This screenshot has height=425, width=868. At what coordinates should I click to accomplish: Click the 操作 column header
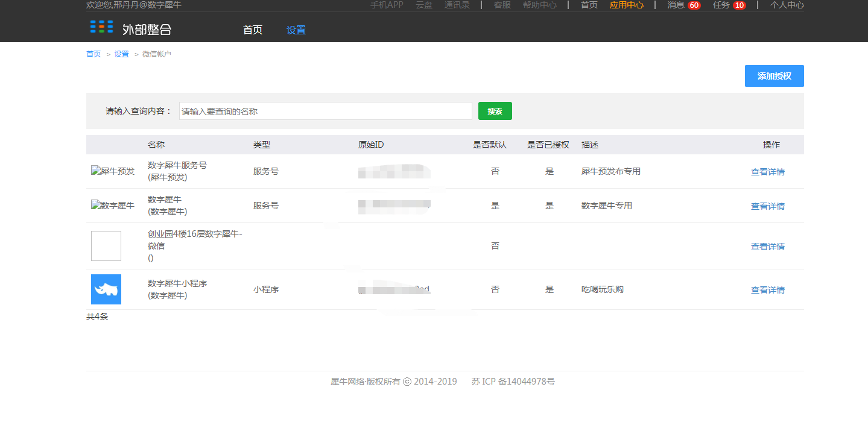pyautogui.click(x=771, y=145)
